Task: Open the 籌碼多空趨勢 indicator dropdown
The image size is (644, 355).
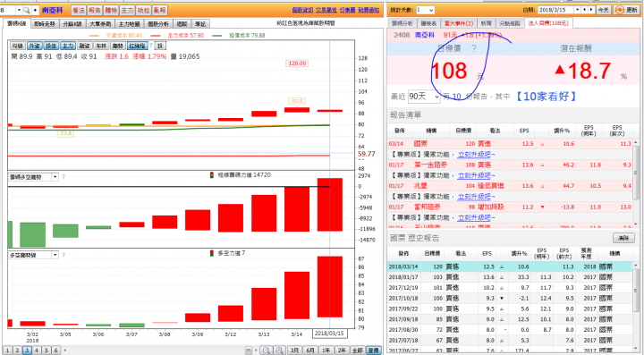Action: (x=55, y=177)
